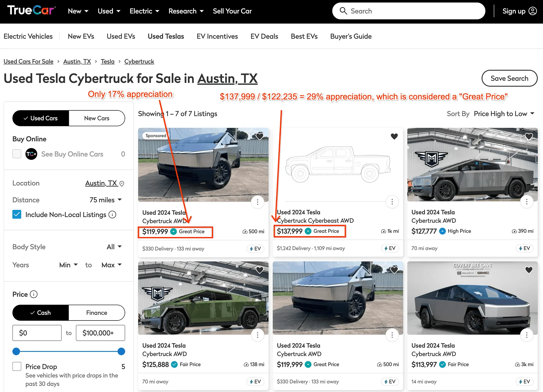Screen dimensions: 543x392
Task: Switch to the Finance price option
Action: pyautogui.click(x=97, y=313)
